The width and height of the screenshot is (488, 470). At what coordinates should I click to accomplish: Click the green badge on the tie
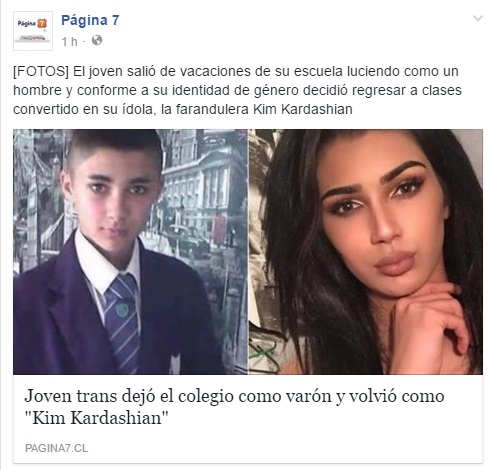(x=122, y=309)
